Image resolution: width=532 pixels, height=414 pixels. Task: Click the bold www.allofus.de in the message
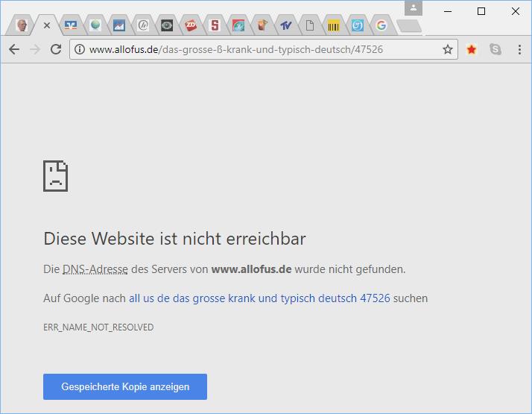[251, 269]
